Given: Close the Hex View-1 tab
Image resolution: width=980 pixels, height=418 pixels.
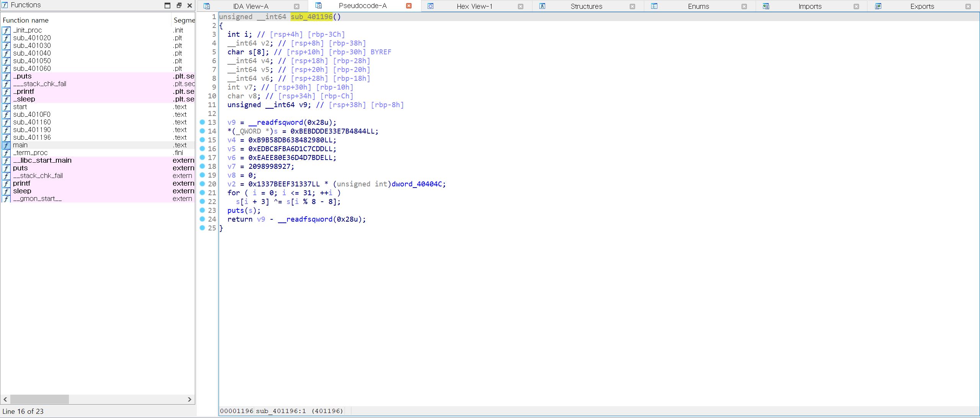Looking at the screenshot, I should pyautogui.click(x=520, y=6).
